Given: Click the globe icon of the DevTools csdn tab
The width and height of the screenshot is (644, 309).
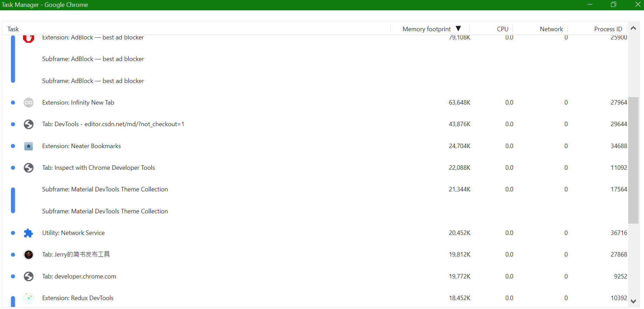Looking at the screenshot, I should point(29,124).
